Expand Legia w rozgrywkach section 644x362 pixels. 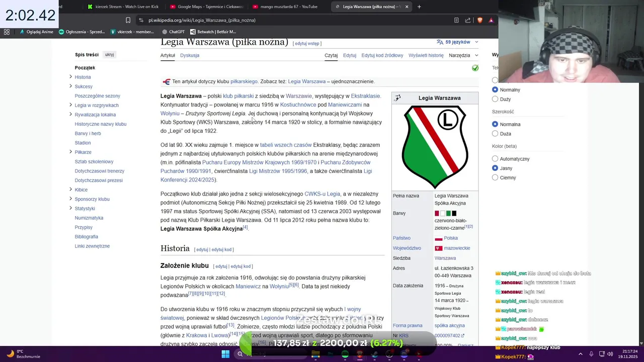(x=70, y=105)
